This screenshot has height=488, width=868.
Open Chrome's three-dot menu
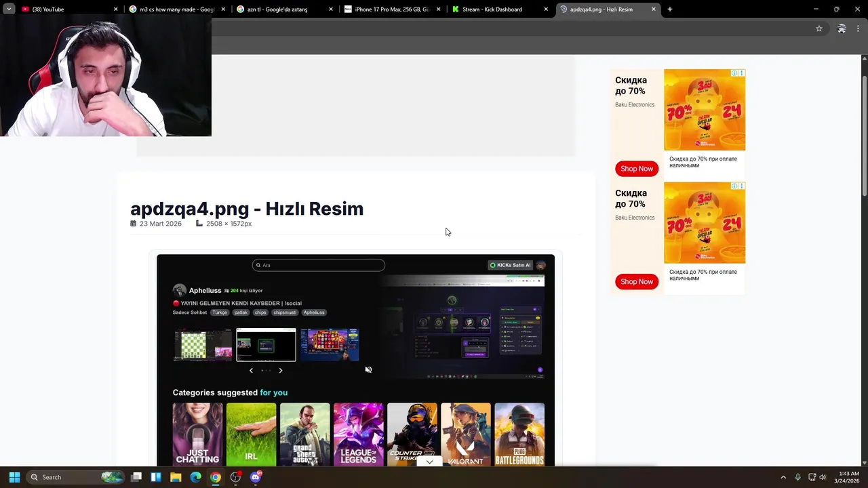coord(858,28)
